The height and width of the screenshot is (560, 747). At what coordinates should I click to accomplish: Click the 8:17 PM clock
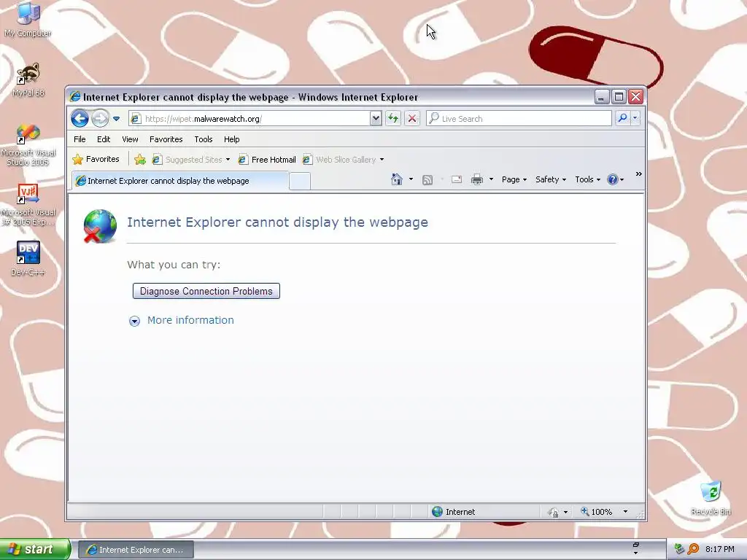click(719, 549)
